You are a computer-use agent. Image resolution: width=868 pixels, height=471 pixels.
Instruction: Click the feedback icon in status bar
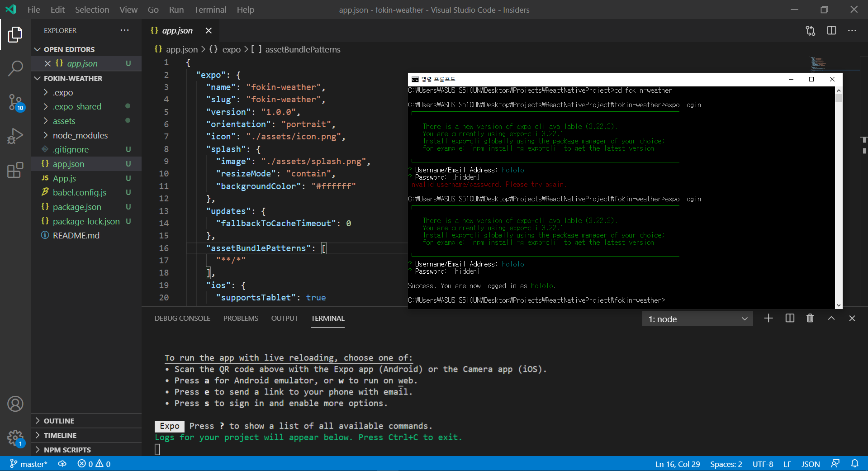835,464
